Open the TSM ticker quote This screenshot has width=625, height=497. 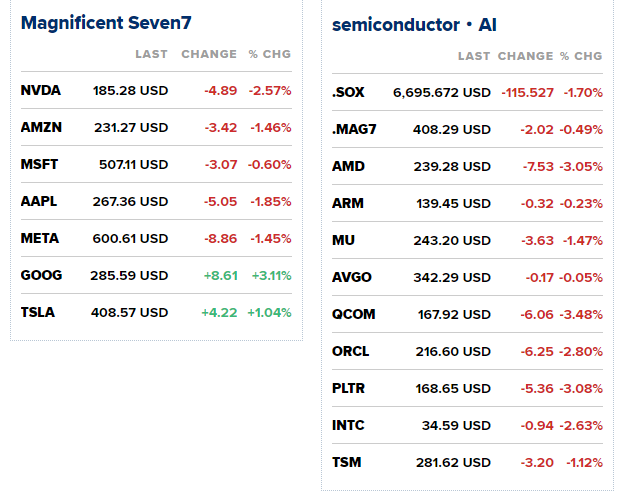pos(346,462)
